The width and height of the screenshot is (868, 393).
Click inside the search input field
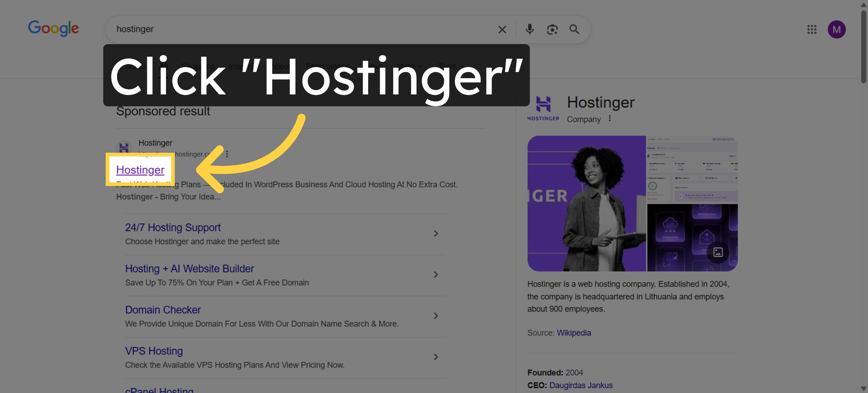(289, 29)
